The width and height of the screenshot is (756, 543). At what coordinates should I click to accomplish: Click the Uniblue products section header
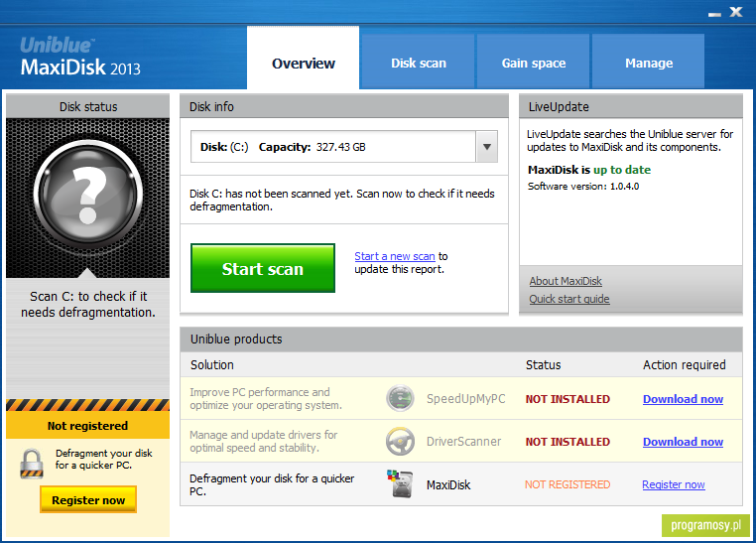click(x=461, y=339)
